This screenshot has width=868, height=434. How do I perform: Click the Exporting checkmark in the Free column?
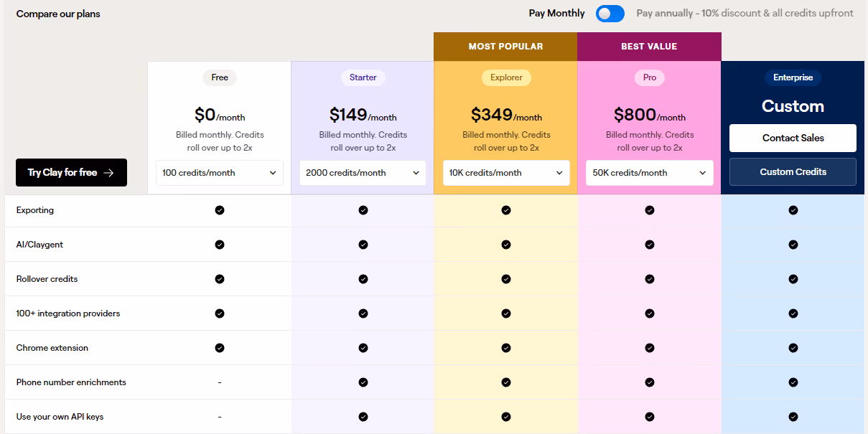[x=220, y=210]
